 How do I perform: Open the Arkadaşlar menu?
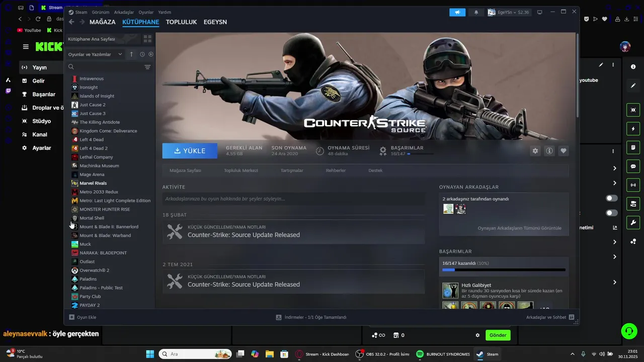(x=124, y=12)
